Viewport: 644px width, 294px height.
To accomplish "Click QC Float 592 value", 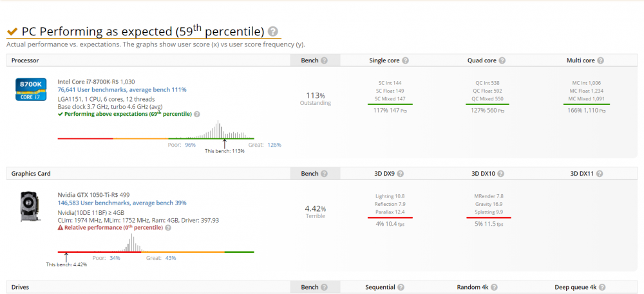I will coord(487,91).
